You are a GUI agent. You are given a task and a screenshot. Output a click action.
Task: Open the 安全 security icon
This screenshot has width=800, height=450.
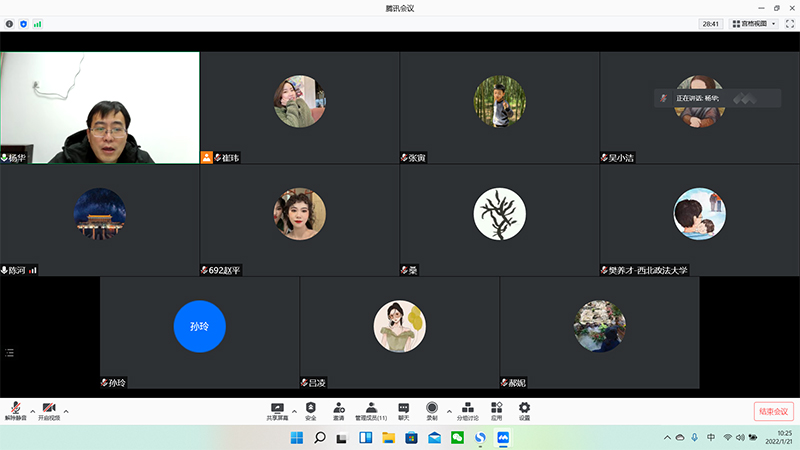coord(311,408)
